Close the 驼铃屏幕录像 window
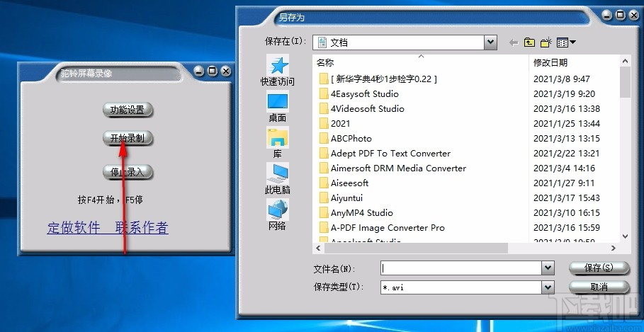Screen dimensions: 644x332 tap(226, 71)
